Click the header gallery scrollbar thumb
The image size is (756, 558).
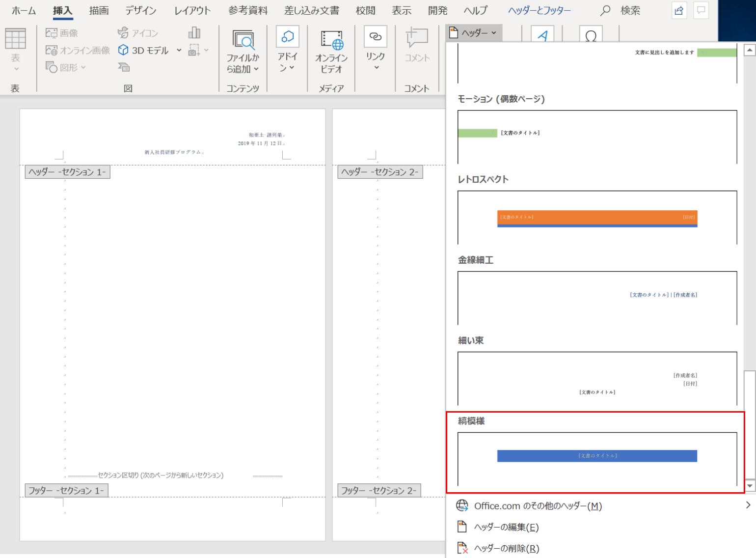click(x=749, y=424)
